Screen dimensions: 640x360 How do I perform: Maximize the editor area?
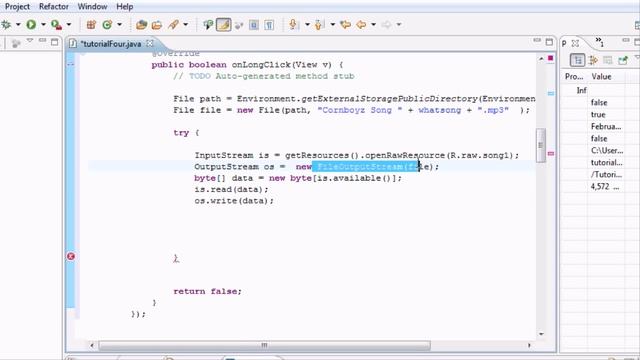(x=549, y=42)
